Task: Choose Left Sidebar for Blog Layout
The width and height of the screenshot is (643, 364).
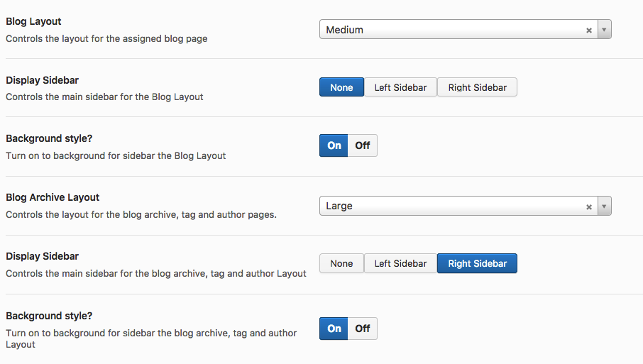Action: pyautogui.click(x=400, y=87)
